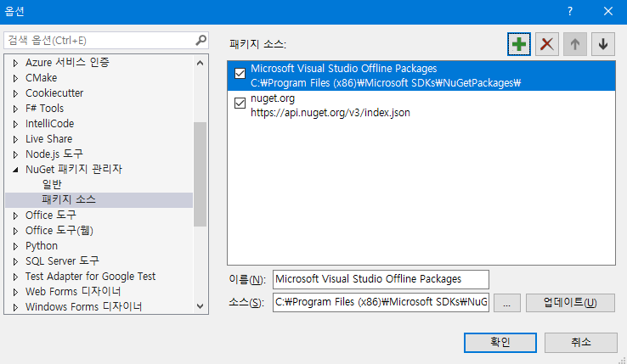Expand Windows Forms 디자이너 node arrow
Viewport: 627px width, 364px height.
15,307
